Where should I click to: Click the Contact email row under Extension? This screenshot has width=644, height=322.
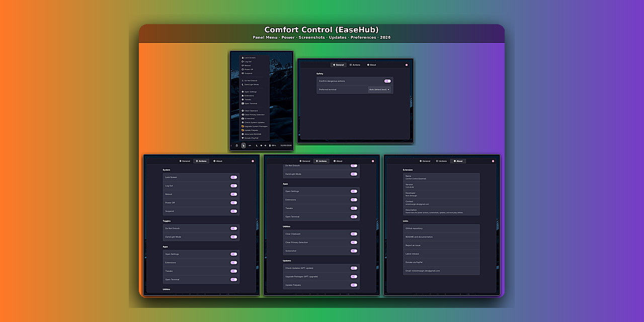tap(441, 203)
